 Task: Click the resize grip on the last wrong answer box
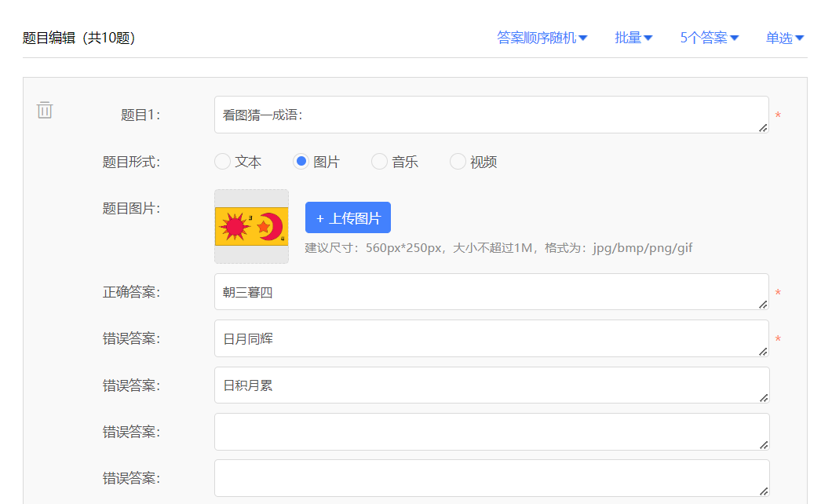click(764, 491)
